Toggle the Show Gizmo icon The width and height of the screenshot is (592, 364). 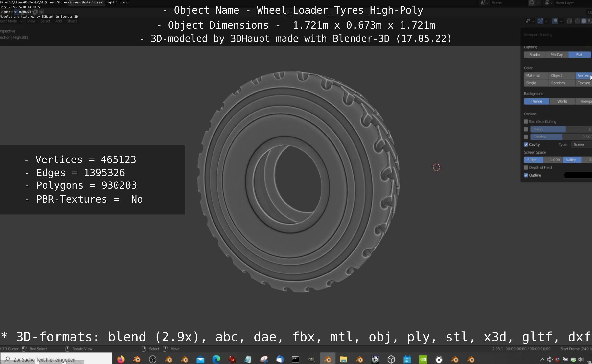[x=540, y=21]
